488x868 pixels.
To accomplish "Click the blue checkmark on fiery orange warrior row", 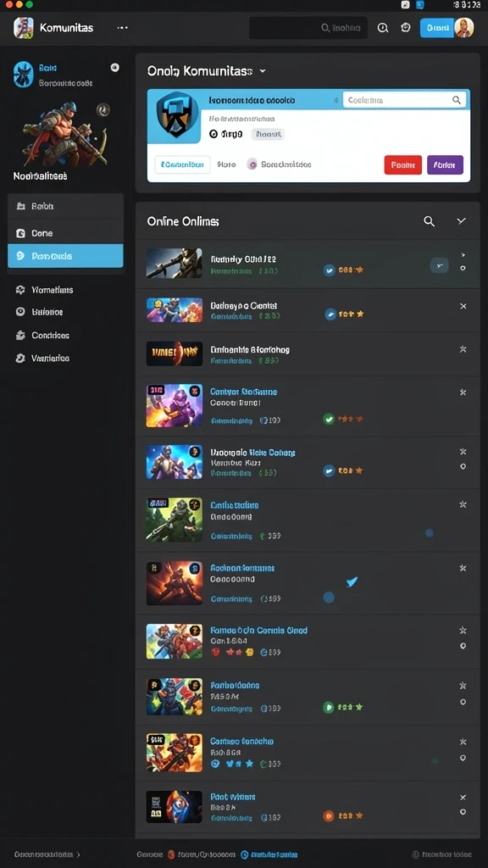I will (352, 581).
